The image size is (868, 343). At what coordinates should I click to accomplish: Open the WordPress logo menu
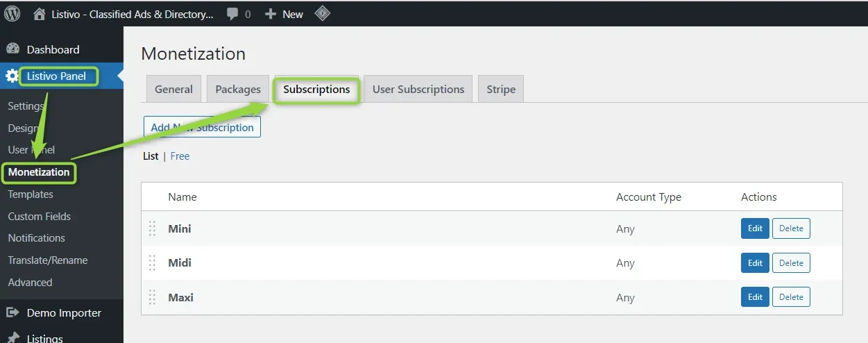coord(12,13)
